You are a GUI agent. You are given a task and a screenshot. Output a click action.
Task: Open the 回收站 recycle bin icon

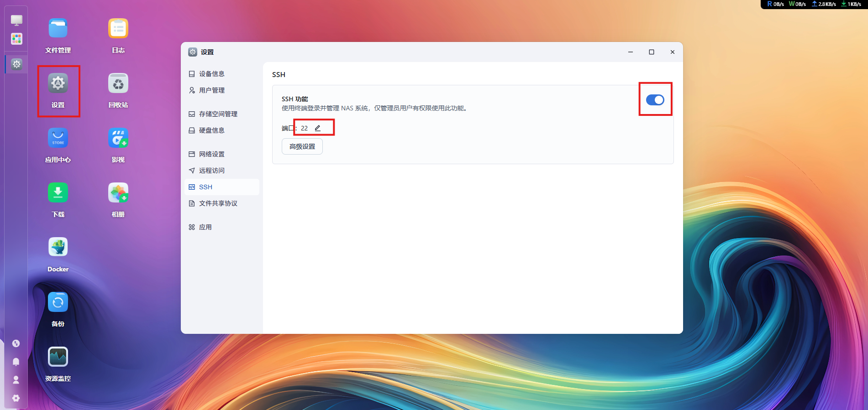(x=118, y=83)
